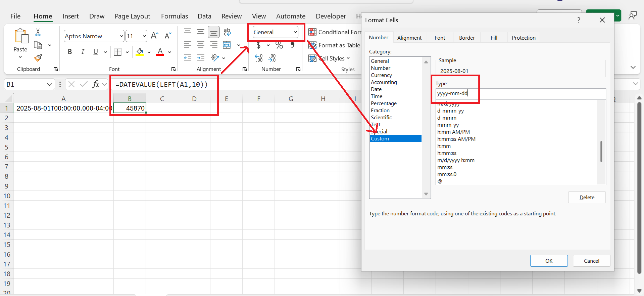644x296 pixels.
Task: Apply red font color A
Action: pos(160,52)
